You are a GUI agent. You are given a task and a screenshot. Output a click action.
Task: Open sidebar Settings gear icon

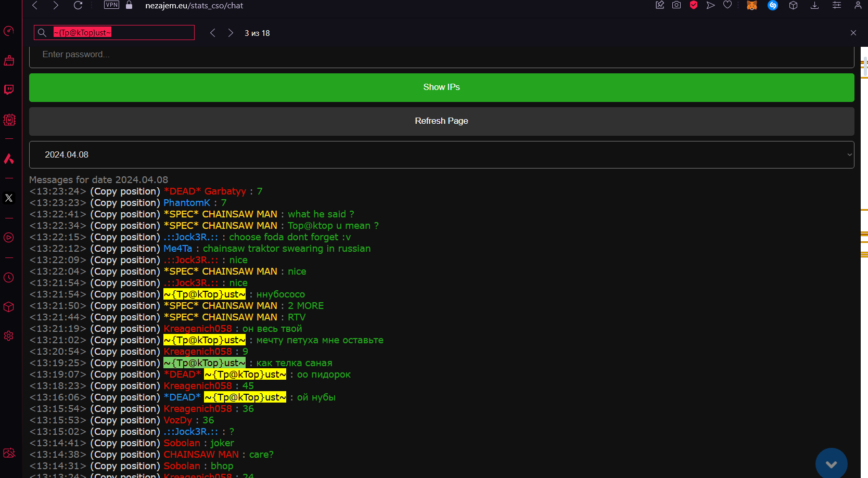(x=9, y=336)
